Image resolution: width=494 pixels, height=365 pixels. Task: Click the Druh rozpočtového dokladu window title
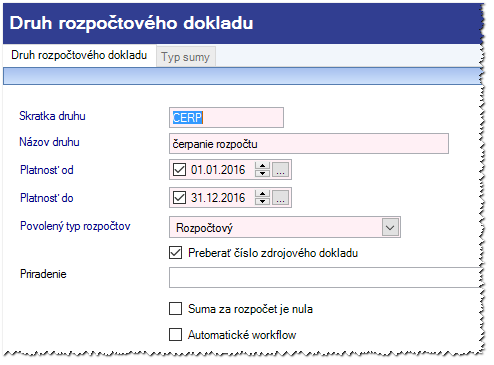coord(131,23)
